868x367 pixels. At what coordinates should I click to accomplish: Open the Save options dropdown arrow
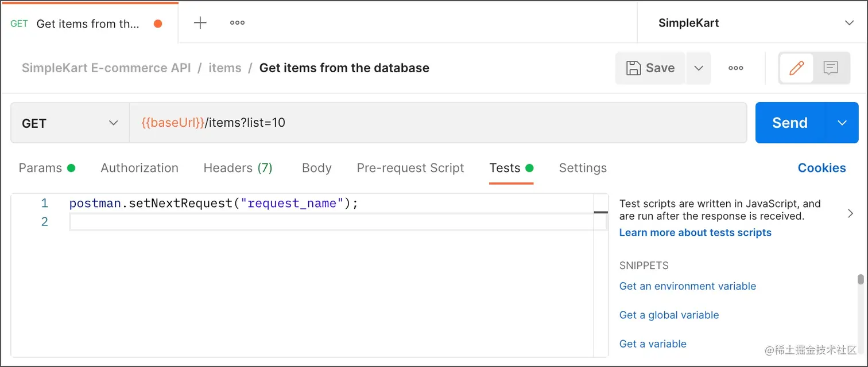698,68
